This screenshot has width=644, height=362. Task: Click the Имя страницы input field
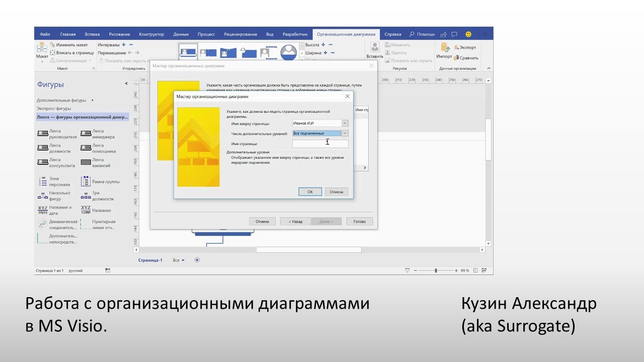coord(320,144)
